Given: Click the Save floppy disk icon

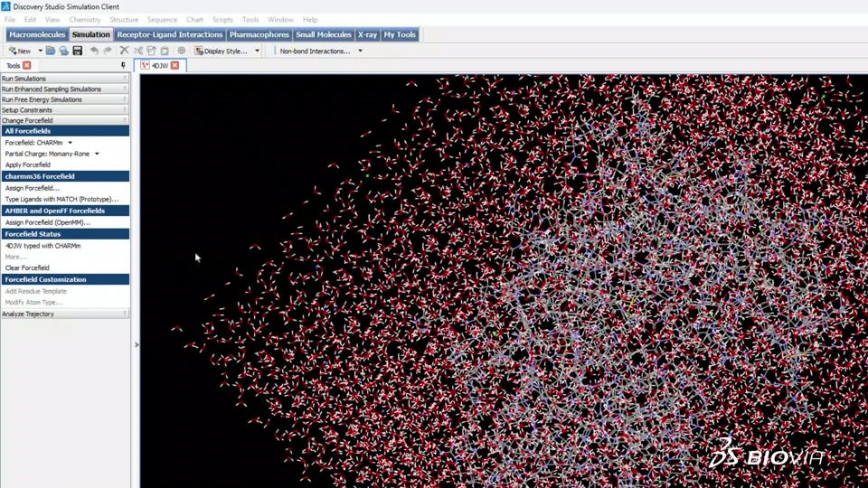Looking at the screenshot, I should point(78,51).
